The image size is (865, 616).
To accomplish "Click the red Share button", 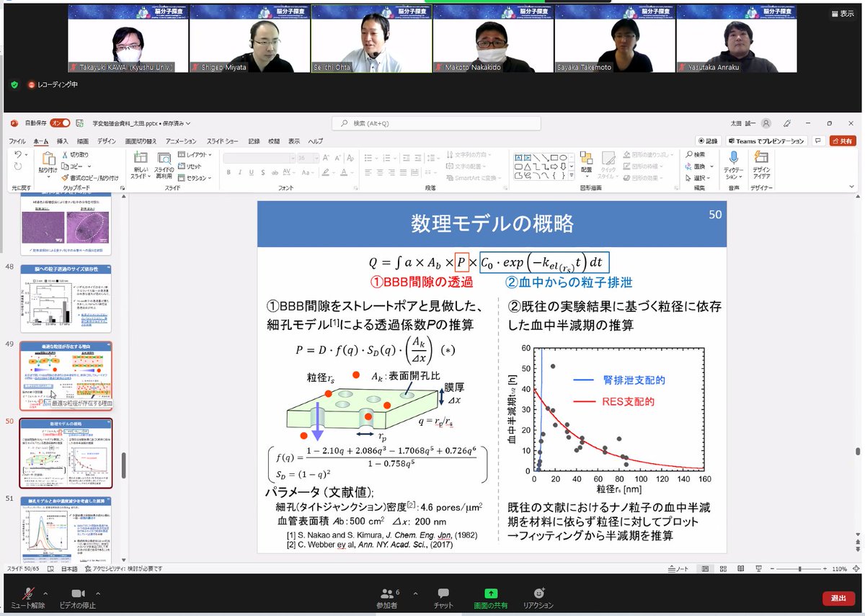I will pos(843,141).
